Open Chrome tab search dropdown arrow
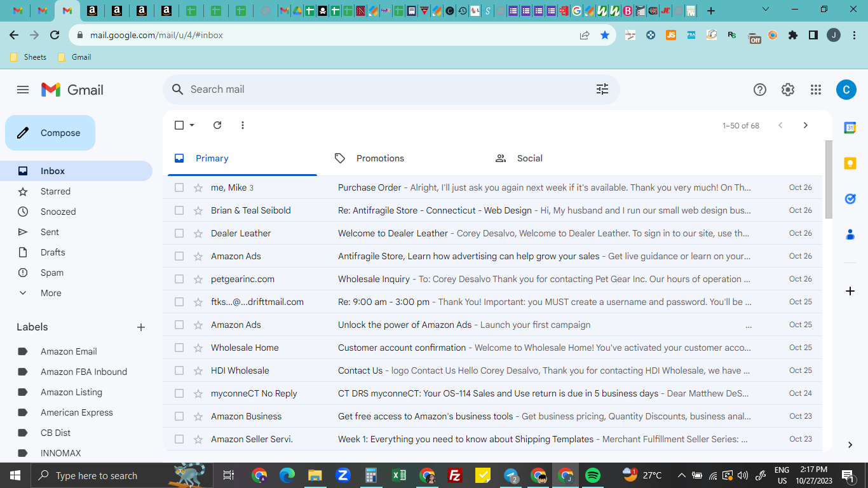Viewport: 868px width, 488px height. tap(765, 10)
